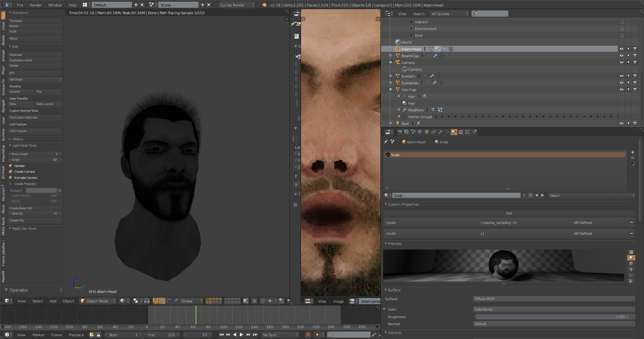Open the Playback menu in timeline header

(76, 335)
